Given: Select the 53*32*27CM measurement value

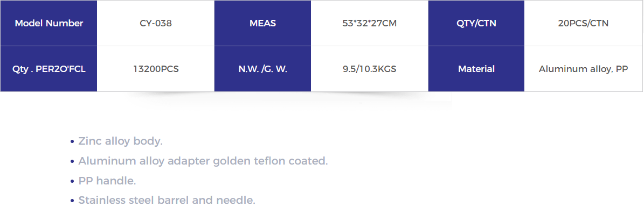Looking at the screenshot, I should (x=370, y=23).
